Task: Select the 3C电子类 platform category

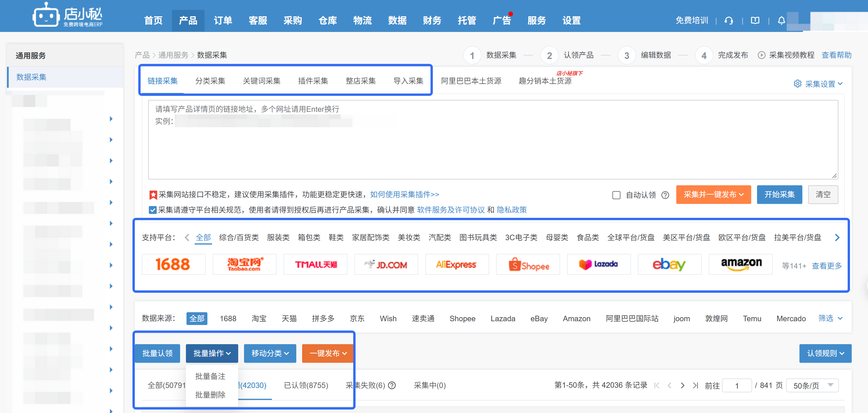Action: (x=521, y=237)
